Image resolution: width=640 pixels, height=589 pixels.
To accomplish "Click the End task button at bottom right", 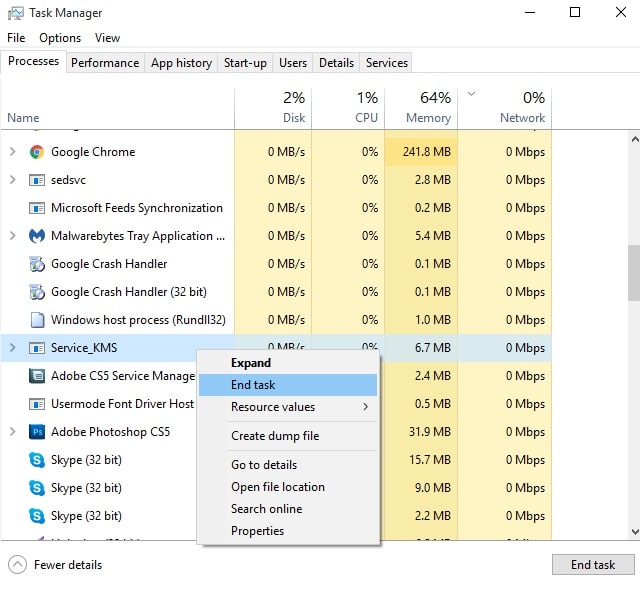I will (593, 565).
